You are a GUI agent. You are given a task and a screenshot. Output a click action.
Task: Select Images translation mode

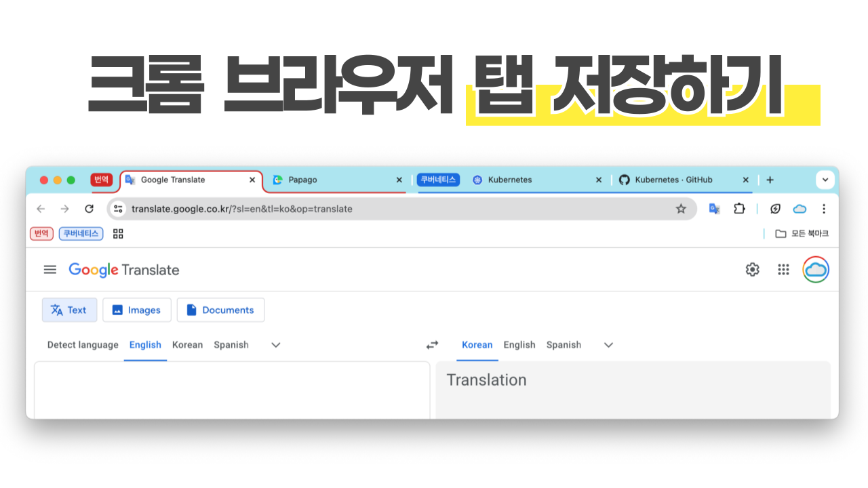click(x=136, y=310)
